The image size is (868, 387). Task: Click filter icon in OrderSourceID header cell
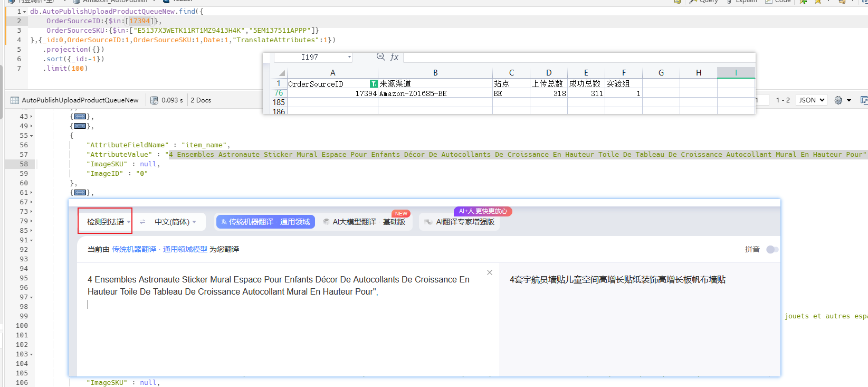click(374, 84)
